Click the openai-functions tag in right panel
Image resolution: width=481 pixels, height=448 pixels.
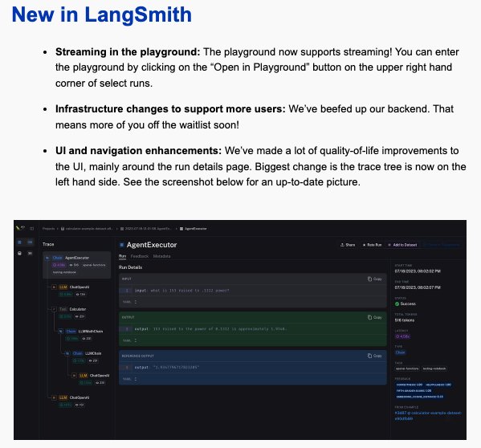point(407,369)
